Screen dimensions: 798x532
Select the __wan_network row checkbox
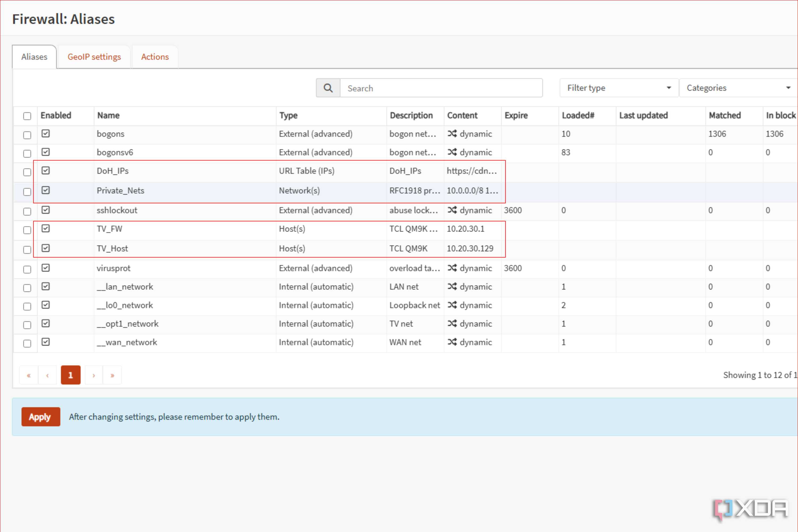27,343
